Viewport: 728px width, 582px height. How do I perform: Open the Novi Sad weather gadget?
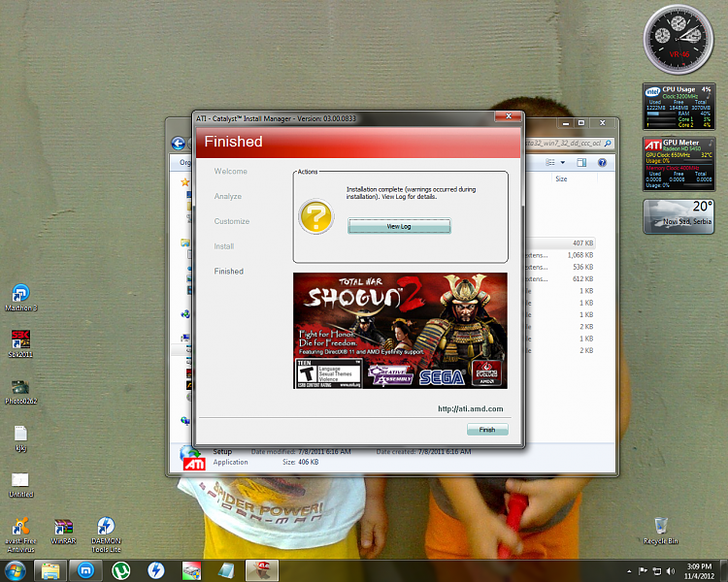point(678,216)
